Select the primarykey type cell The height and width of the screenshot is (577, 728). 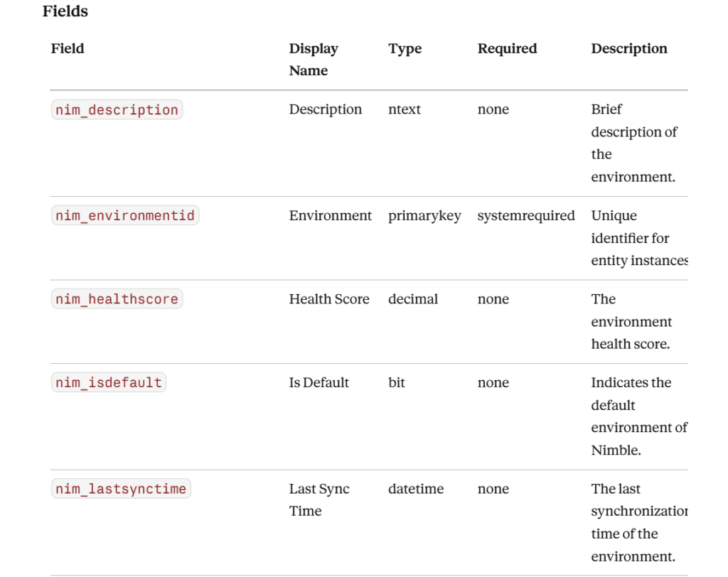[424, 216]
